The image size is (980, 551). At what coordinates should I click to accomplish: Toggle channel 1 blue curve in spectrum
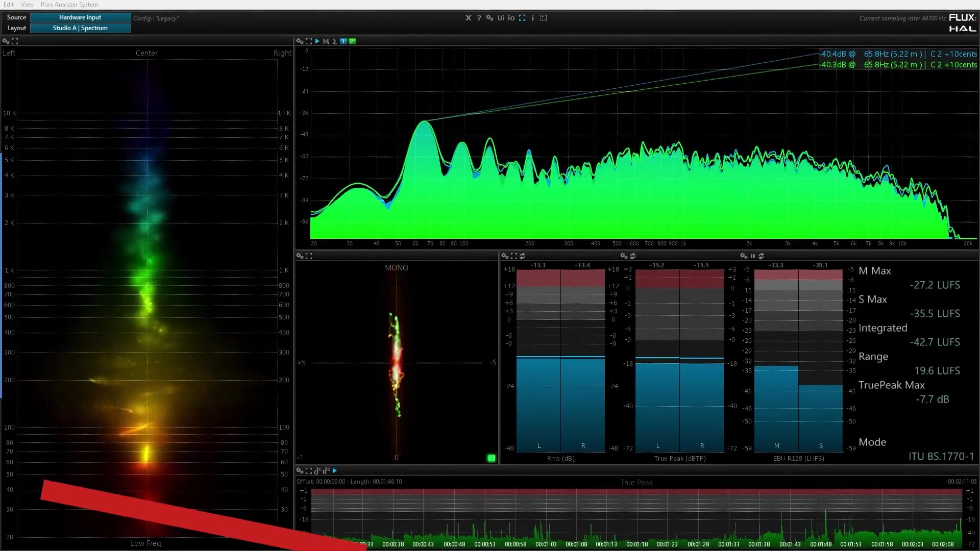pyautogui.click(x=344, y=41)
